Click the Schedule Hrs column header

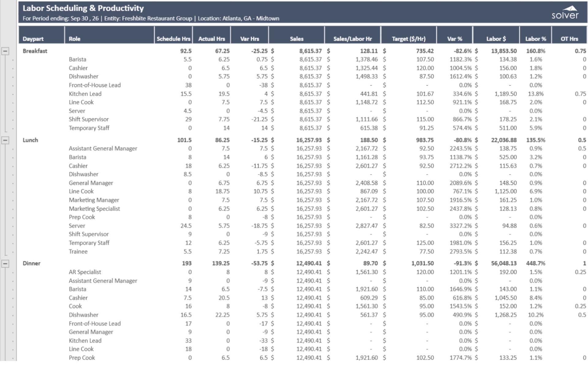[x=173, y=39]
